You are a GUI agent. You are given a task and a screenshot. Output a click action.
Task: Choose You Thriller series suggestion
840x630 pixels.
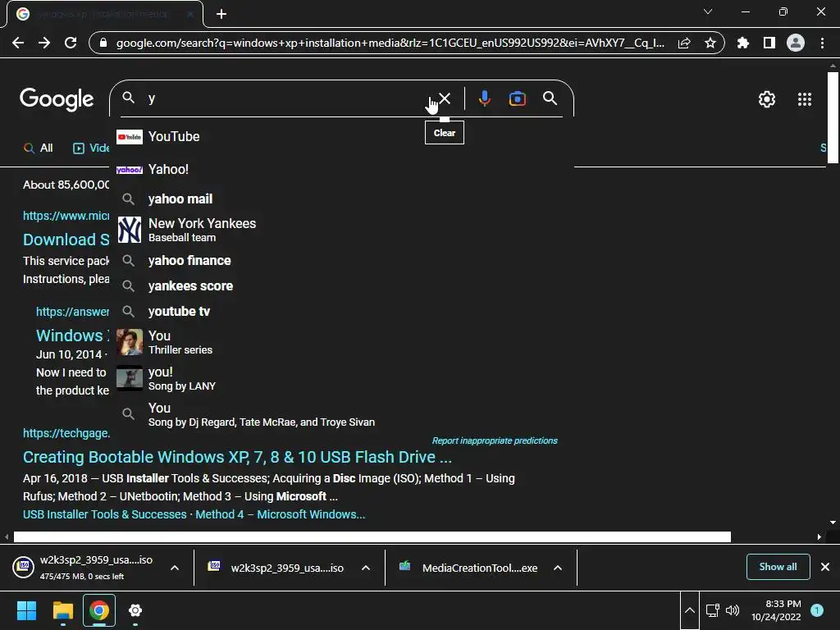340,342
